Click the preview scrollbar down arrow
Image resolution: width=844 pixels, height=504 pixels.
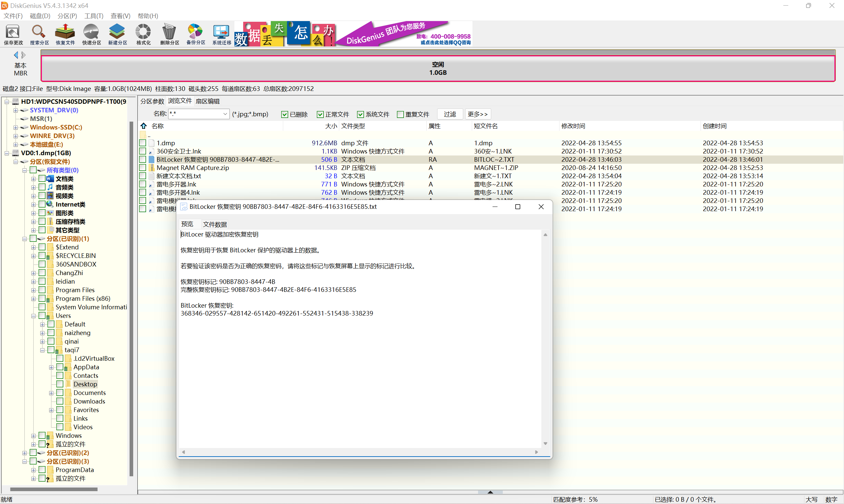pos(545,443)
